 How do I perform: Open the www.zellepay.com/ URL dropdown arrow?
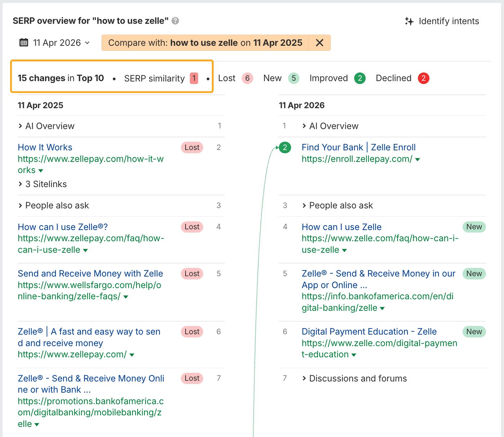click(x=132, y=355)
